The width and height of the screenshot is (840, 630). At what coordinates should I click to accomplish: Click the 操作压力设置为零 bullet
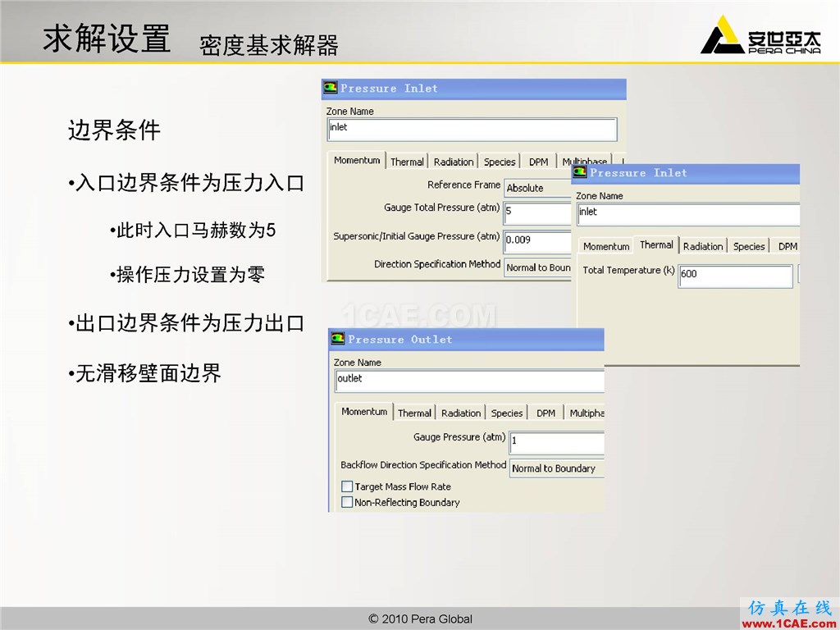(x=187, y=275)
